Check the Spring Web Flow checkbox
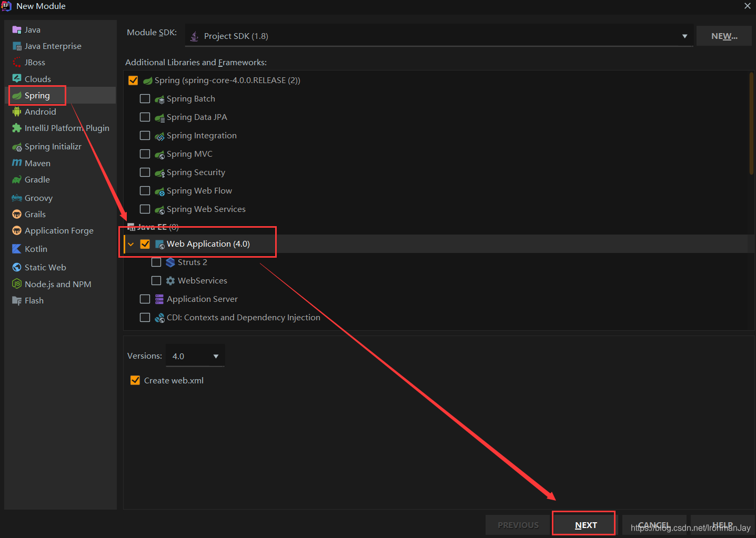The width and height of the screenshot is (756, 538). click(145, 191)
